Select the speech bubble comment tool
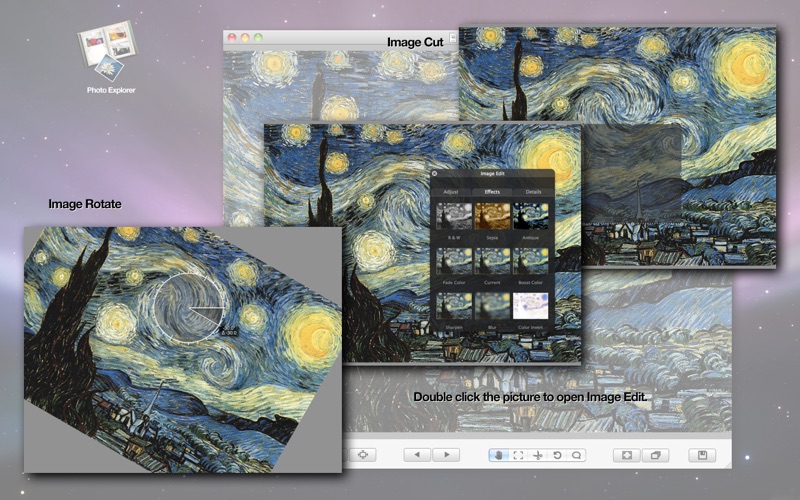 [576, 455]
